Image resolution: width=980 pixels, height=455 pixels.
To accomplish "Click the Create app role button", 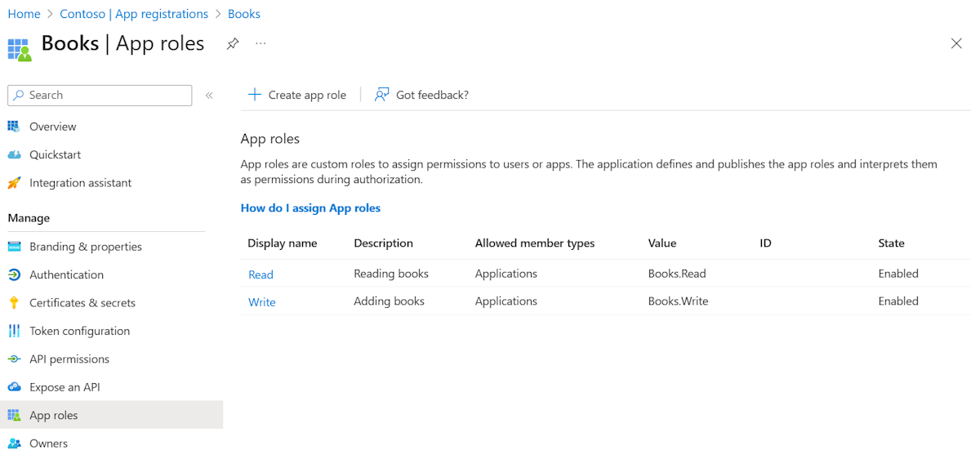I will [x=297, y=95].
